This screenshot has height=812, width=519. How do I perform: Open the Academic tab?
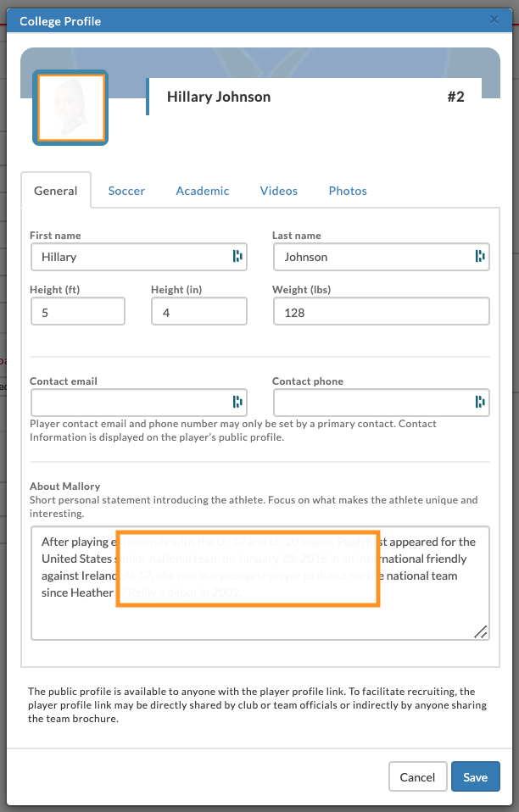coord(203,191)
